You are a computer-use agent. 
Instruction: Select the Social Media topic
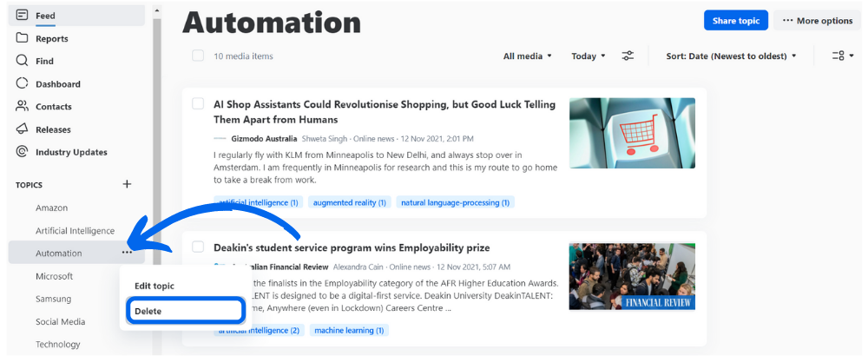61,321
